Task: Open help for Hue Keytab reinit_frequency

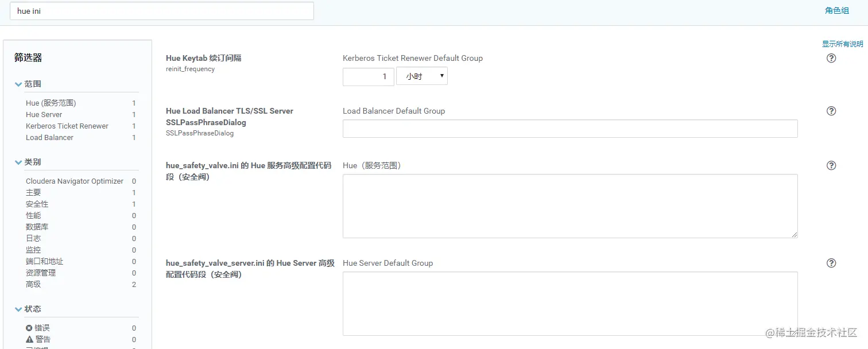Action: click(x=831, y=58)
